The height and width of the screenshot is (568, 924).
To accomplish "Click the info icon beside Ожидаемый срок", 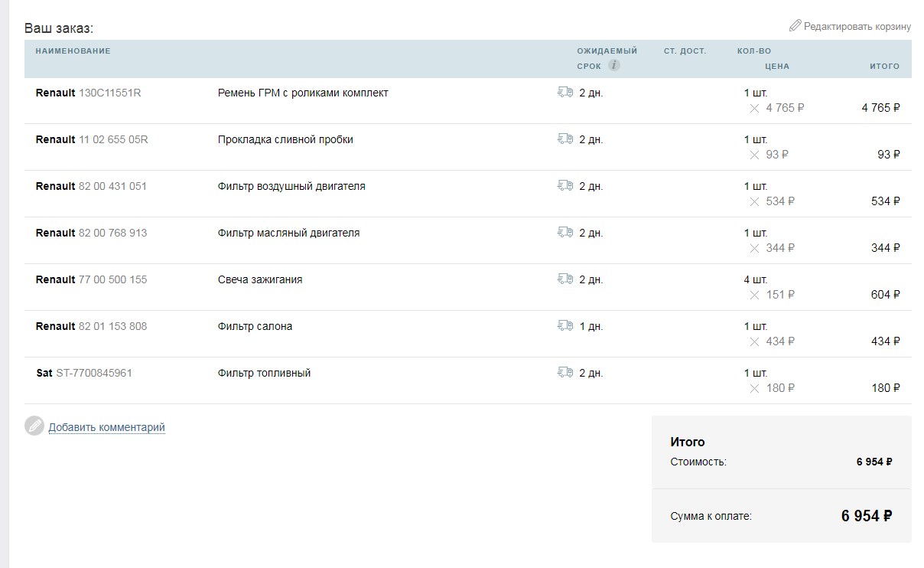I will coord(613,66).
